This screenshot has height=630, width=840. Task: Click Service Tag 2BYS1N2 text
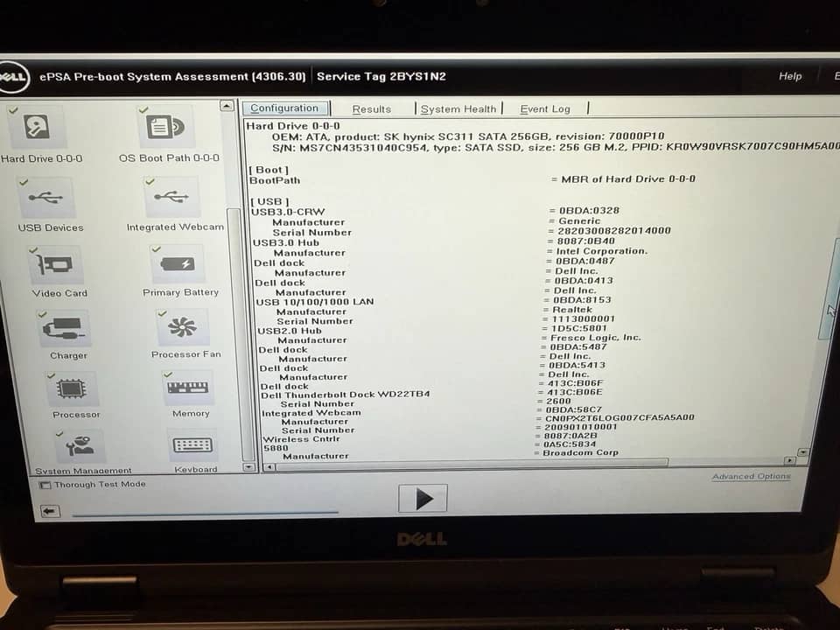pyautogui.click(x=381, y=76)
